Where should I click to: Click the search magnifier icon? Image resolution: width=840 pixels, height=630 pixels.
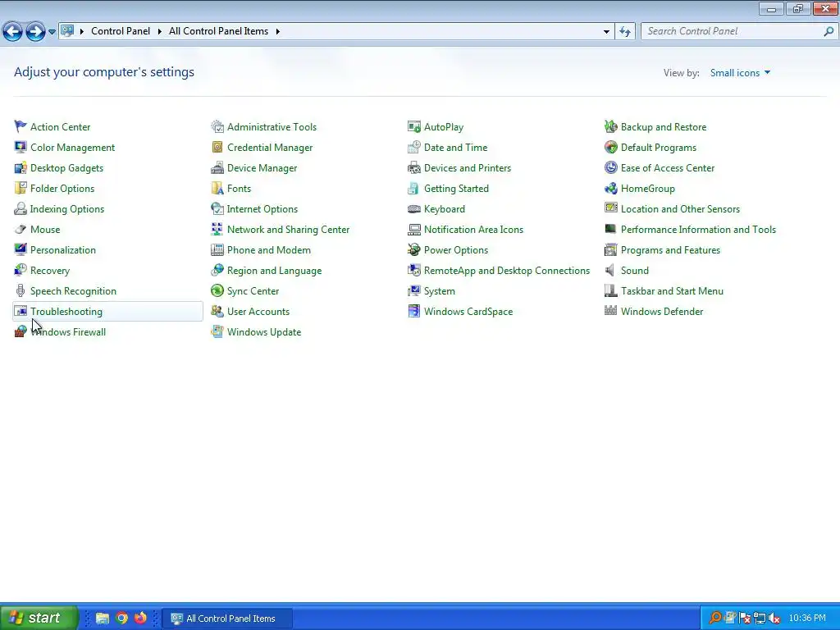[829, 32]
